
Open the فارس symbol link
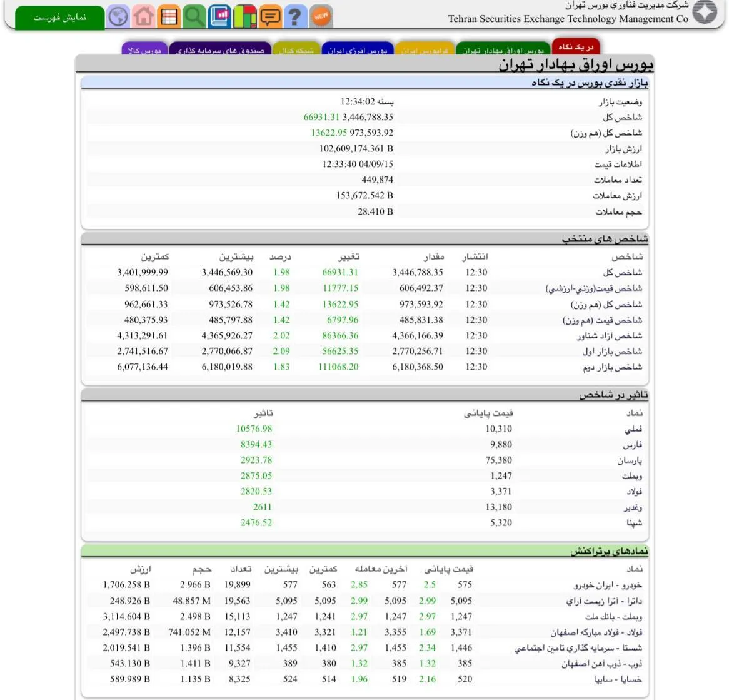(632, 445)
